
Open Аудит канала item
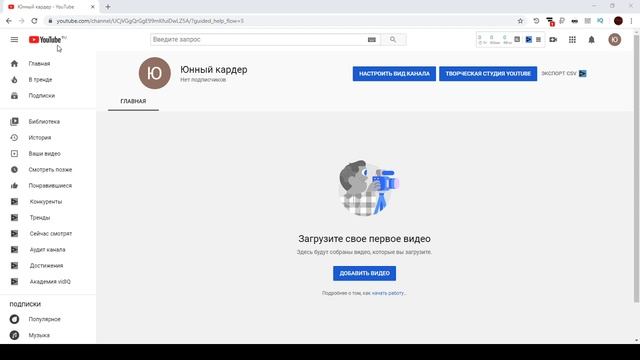tap(48, 249)
